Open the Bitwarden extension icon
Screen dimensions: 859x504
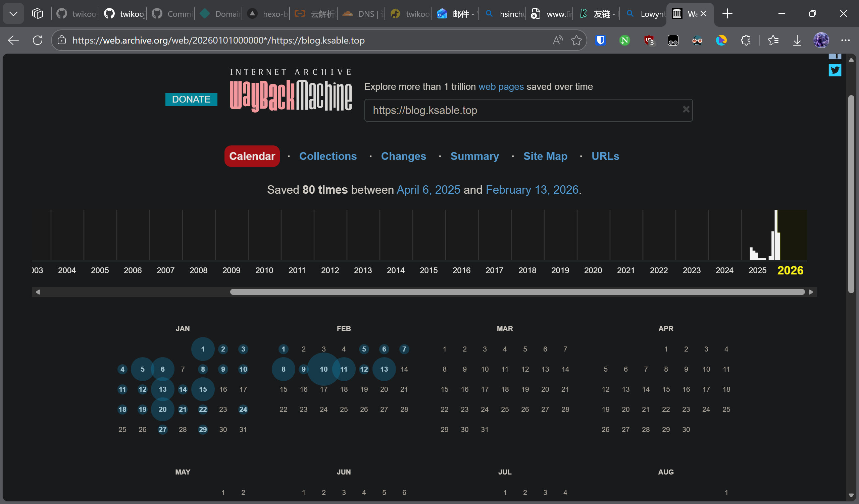(600, 40)
